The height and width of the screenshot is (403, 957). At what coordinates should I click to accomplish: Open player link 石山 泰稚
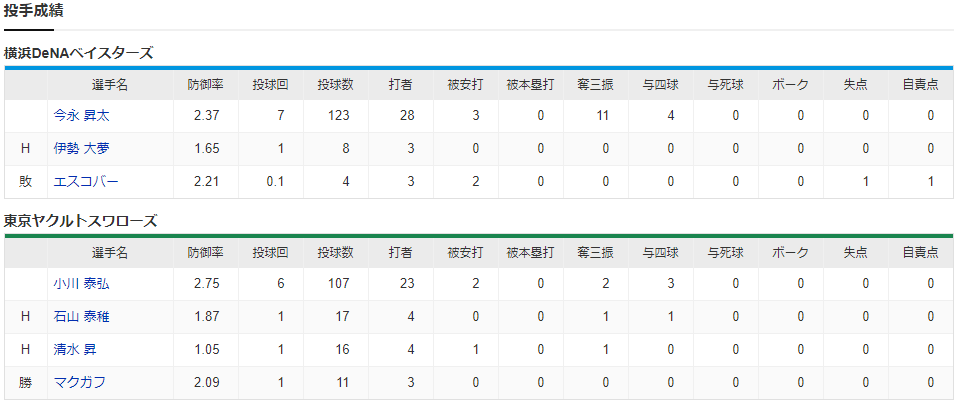click(82, 316)
